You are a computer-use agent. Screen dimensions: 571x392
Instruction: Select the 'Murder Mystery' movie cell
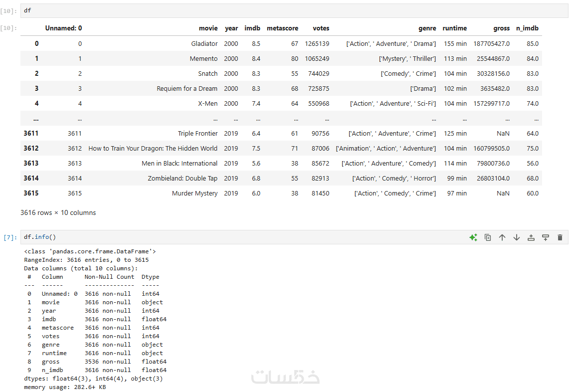click(x=194, y=193)
